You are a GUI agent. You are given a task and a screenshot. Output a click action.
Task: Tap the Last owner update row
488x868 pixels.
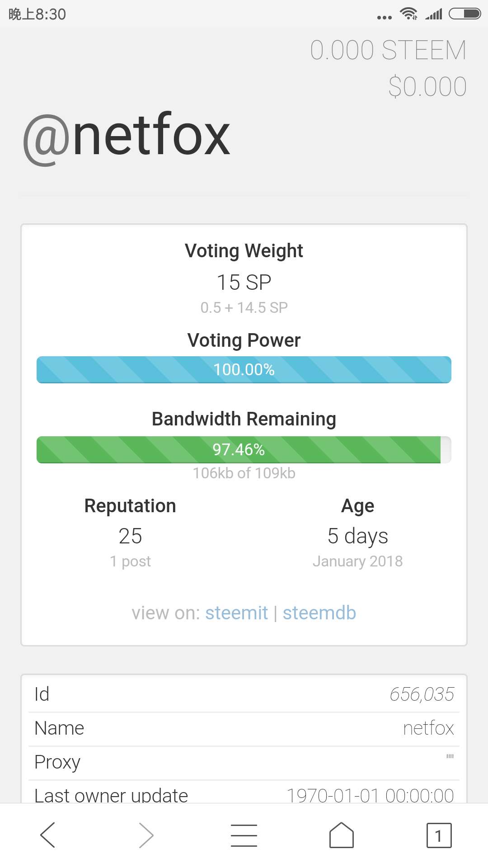[x=244, y=794]
